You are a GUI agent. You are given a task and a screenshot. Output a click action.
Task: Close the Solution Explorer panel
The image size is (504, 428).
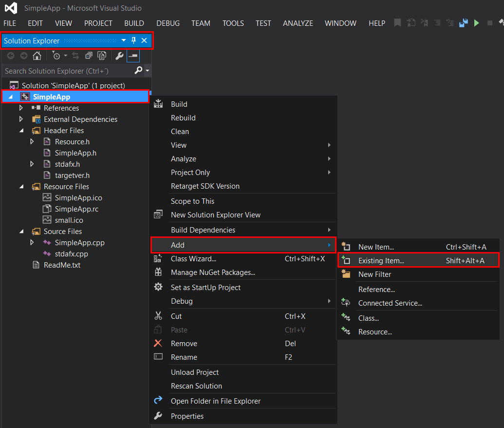point(144,40)
